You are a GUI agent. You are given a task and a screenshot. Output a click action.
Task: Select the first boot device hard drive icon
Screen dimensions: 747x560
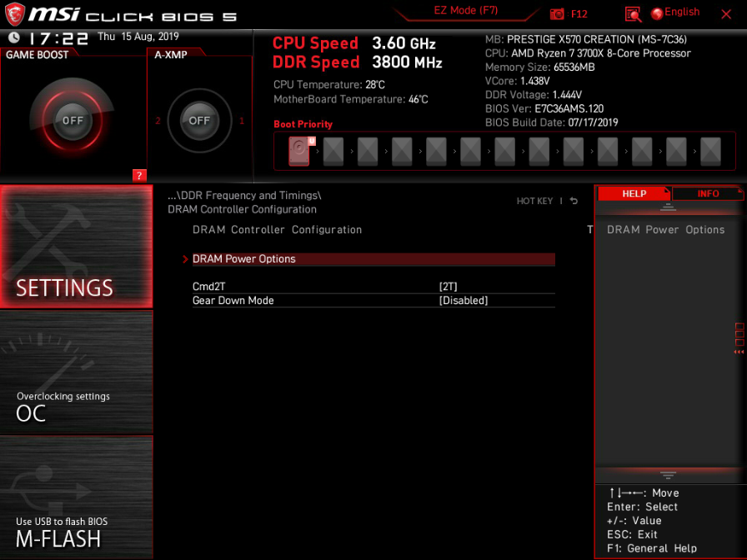click(x=299, y=151)
